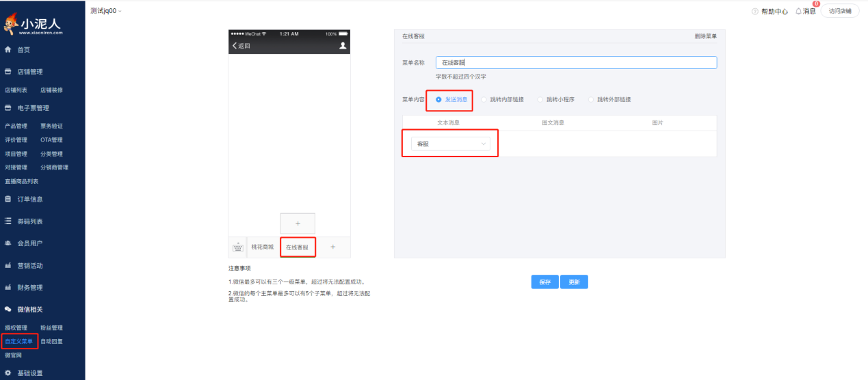
Task: Open 帮助中心 help link
Action: pyautogui.click(x=774, y=12)
